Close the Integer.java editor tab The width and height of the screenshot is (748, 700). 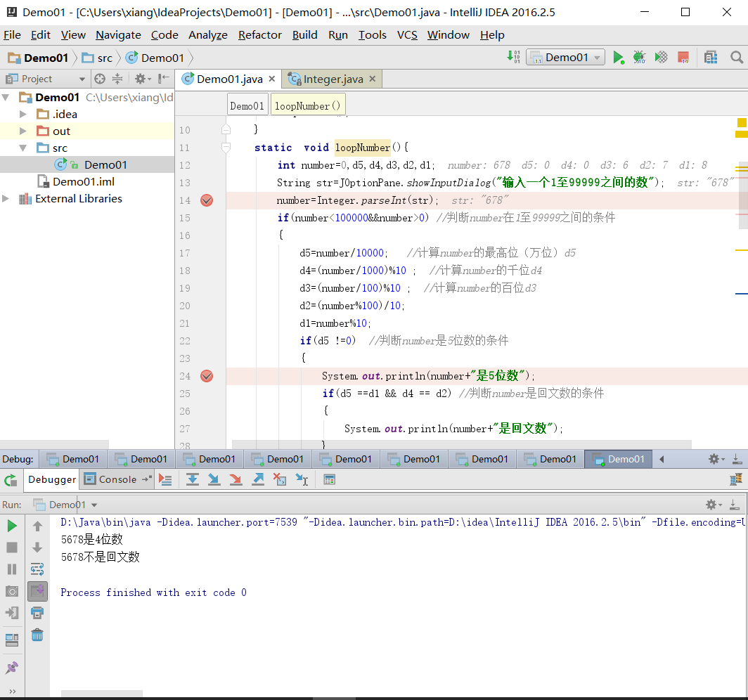click(x=373, y=79)
